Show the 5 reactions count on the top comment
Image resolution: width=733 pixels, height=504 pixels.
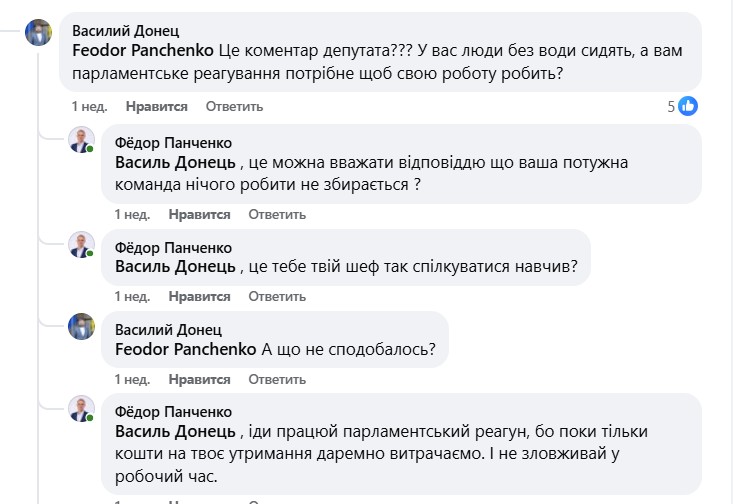pyautogui.click(x=672, y=106)
